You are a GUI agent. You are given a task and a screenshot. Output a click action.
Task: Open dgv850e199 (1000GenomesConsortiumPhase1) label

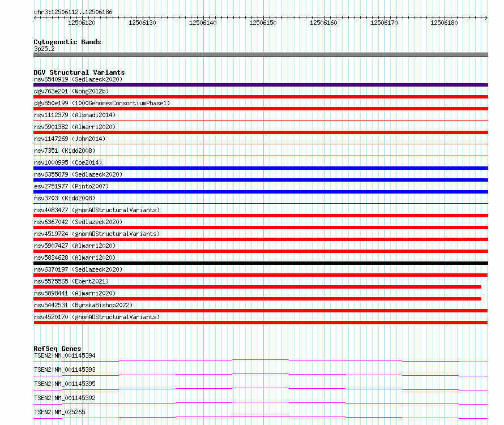tap(102, 103)
